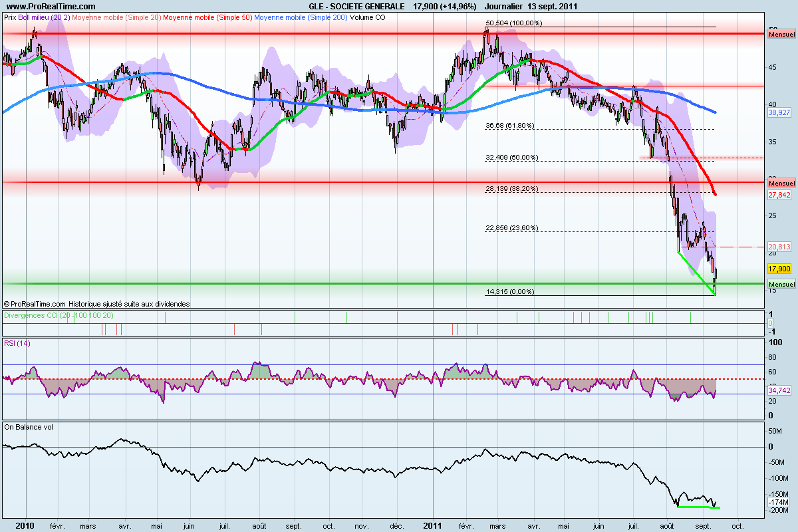Click the 100 level on RSI scale
This screenshot has height=532, width=798.
point(775,342)
